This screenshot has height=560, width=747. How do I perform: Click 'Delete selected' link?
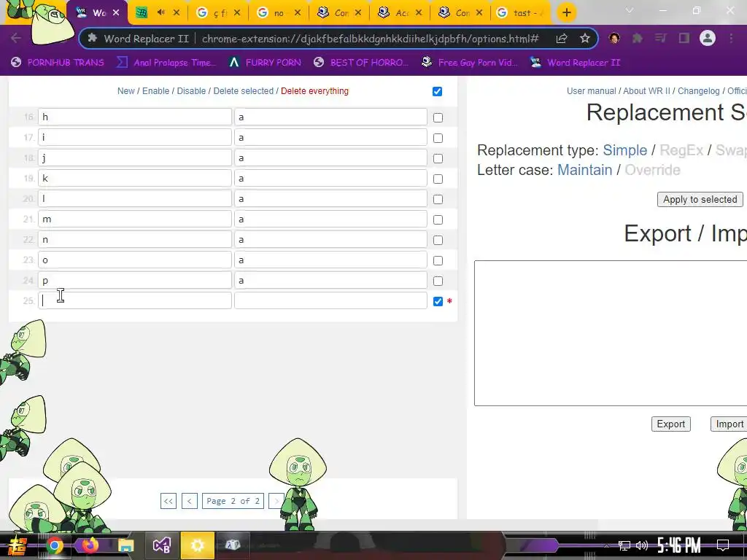coord(244,91)
